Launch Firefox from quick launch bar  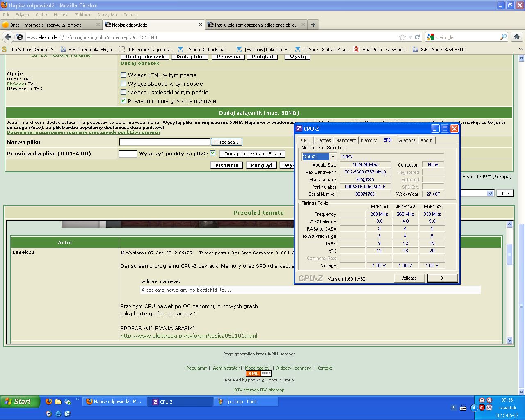49,402
